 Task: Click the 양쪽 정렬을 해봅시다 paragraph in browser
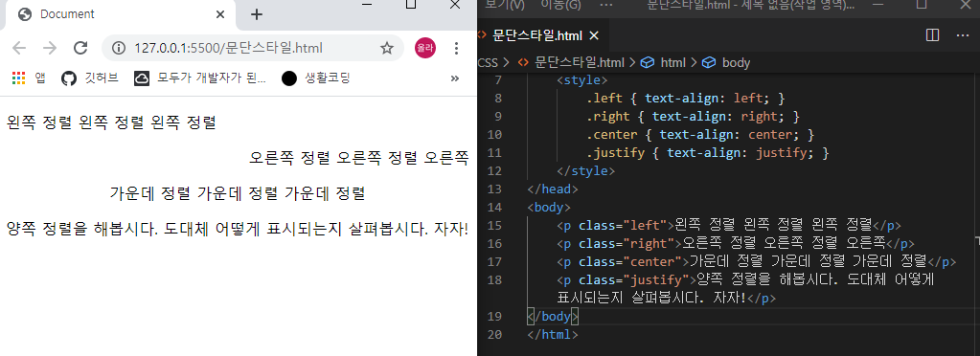click(x=238, y=230)
